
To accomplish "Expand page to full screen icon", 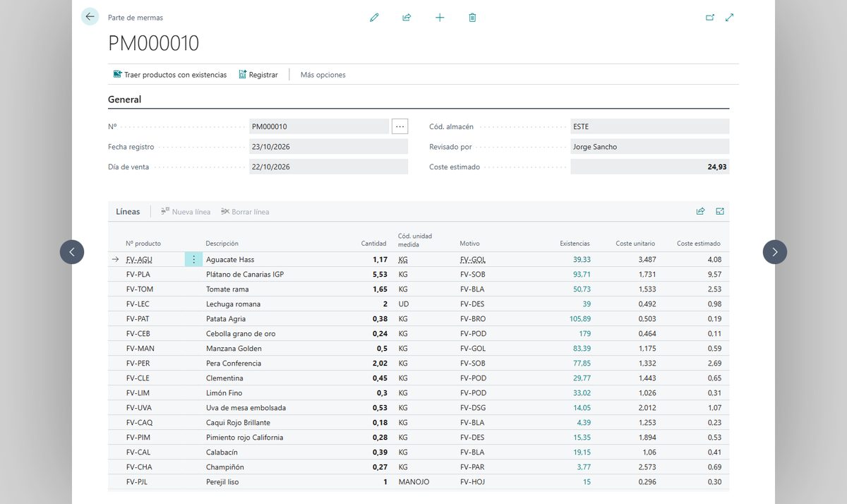I will coord(730,18).
